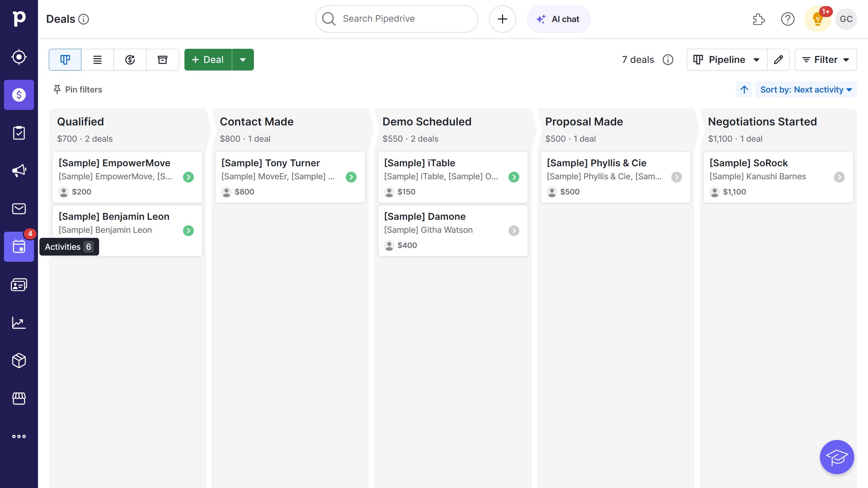This screenshot has height=488, width=868.
Task: View Insights with the chart icon
Action: (19, 322)
